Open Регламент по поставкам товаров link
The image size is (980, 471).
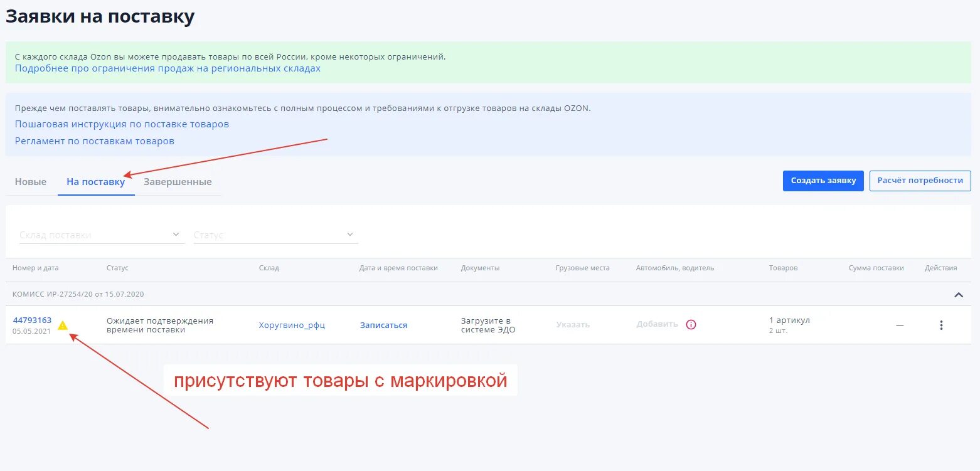tap(95, 141)
